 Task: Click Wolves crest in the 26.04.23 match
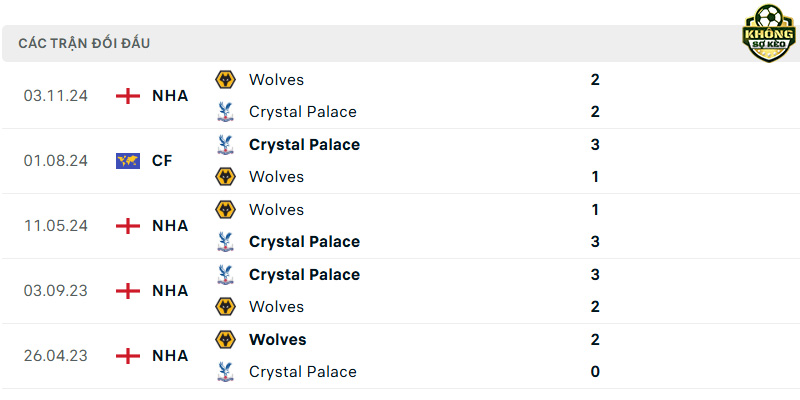pyautogui.click(x=225, y=339)
